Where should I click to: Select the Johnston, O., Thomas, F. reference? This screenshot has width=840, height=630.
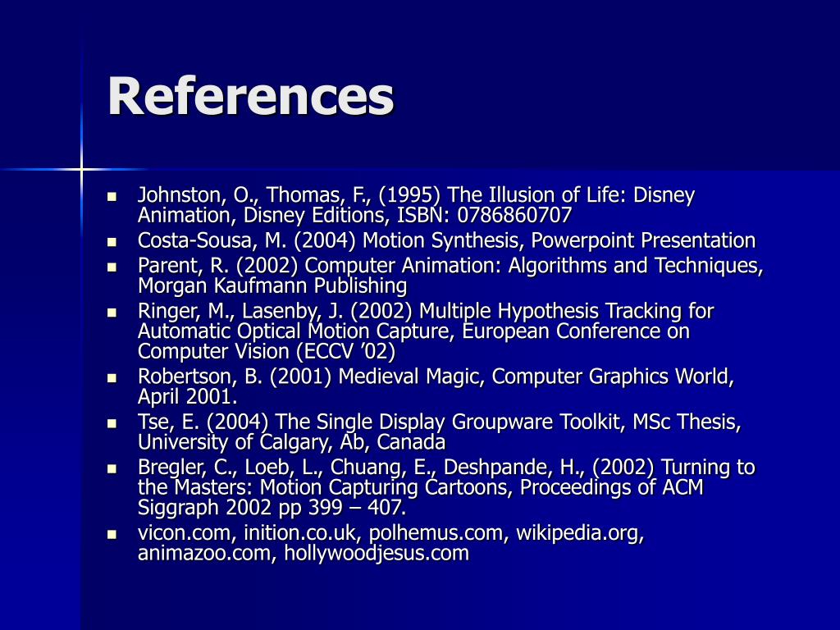pos(416,205)
